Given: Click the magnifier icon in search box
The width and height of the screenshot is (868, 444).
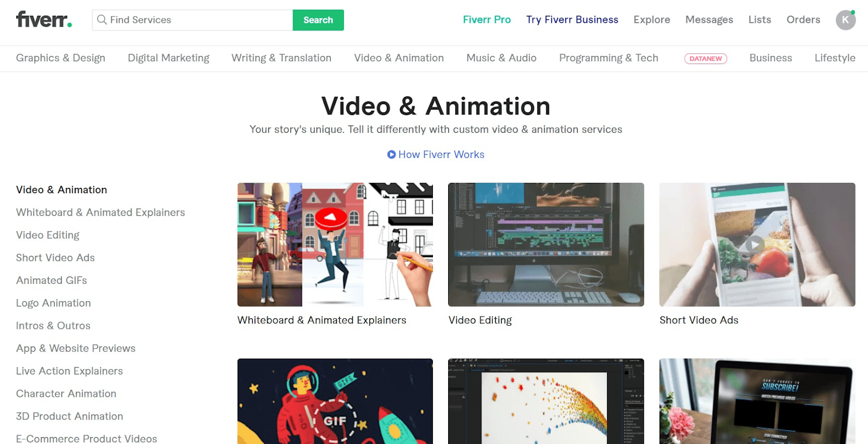Looking at the screenshot, I should 101,20.
